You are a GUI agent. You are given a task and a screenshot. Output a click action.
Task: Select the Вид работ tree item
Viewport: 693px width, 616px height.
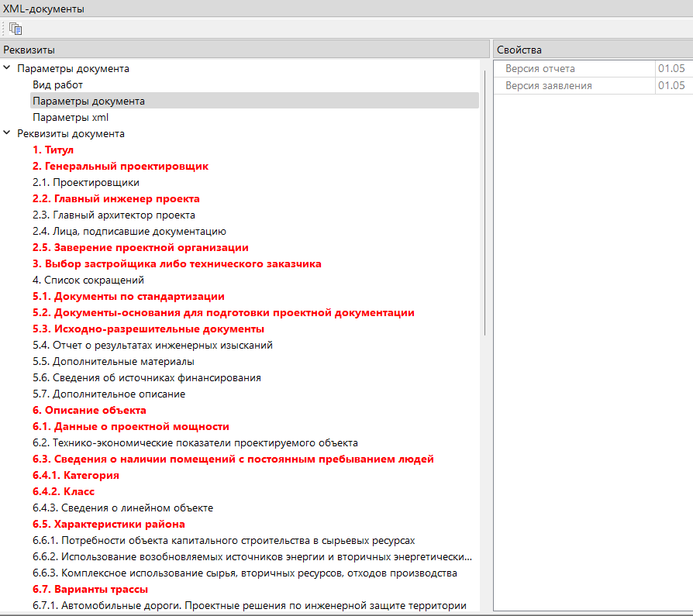tap(57, 84)
